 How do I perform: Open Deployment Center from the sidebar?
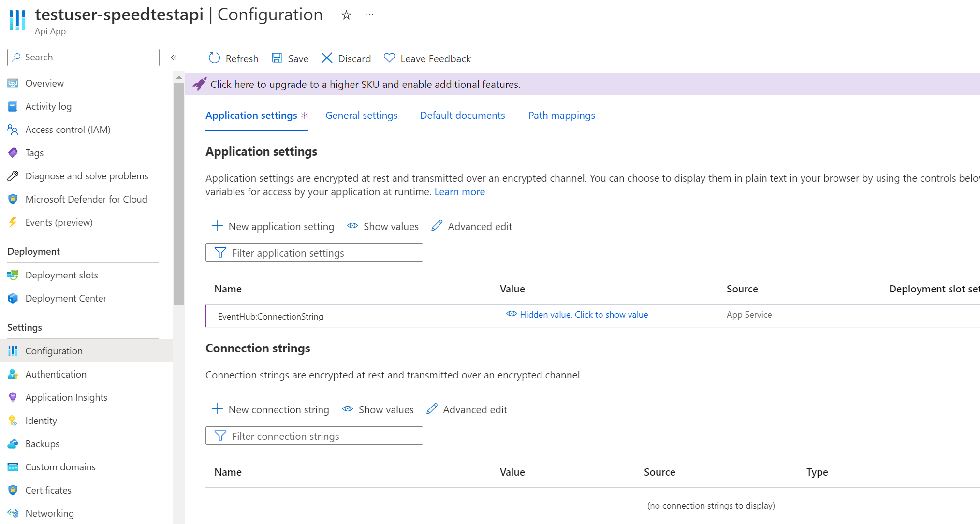(x=66, y=298)
